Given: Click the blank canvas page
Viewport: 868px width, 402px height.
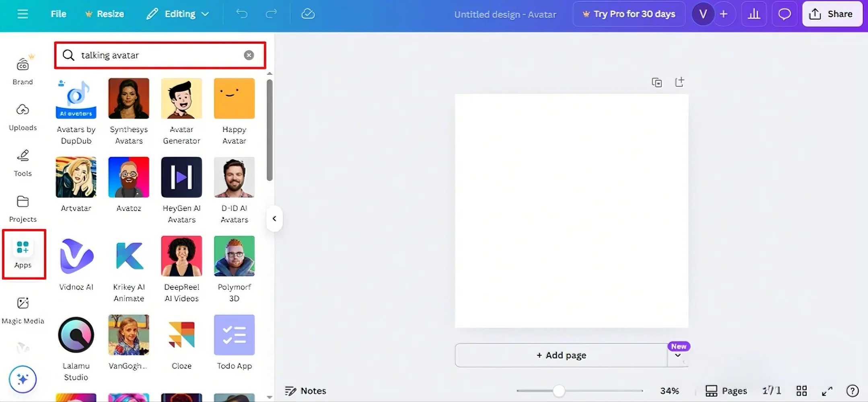Looking at the screenshot, I should [x=572, y=211].
